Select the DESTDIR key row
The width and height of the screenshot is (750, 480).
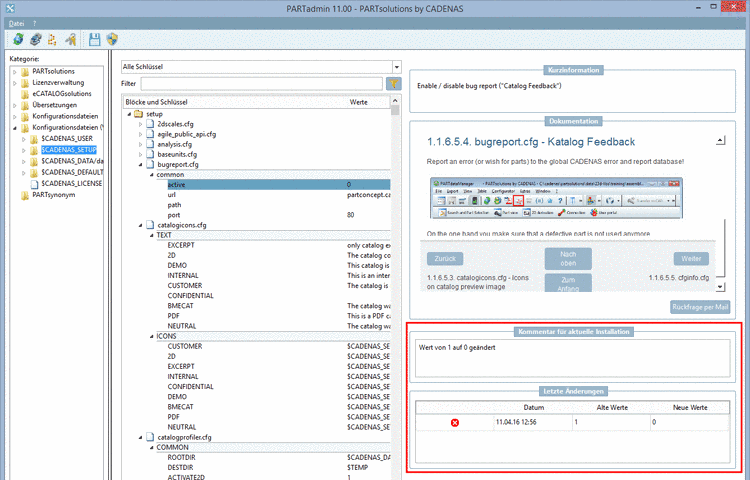278,467
